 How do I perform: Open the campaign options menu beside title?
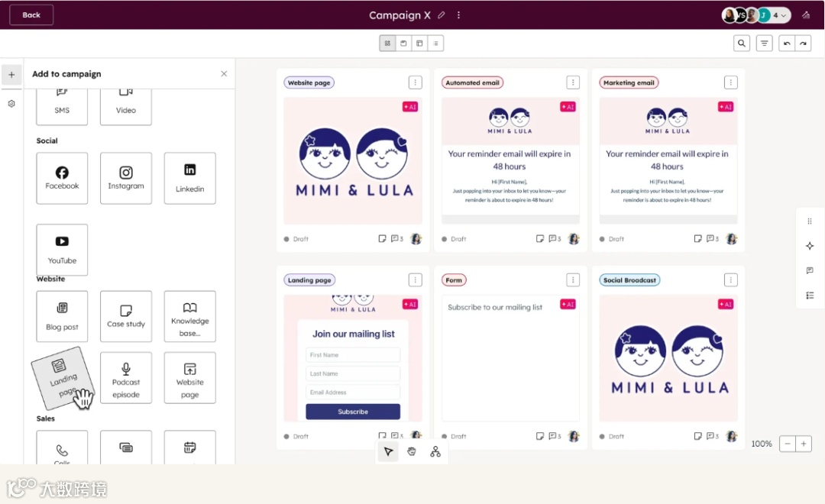point(459,15)
